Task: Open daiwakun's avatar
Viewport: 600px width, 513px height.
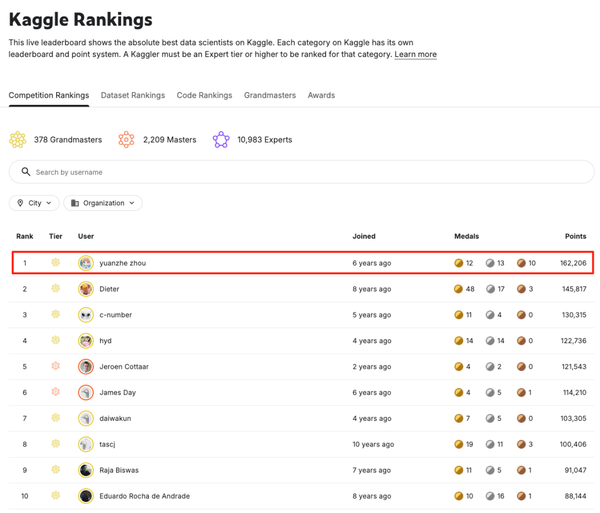Action: click(x=86, y=418)
